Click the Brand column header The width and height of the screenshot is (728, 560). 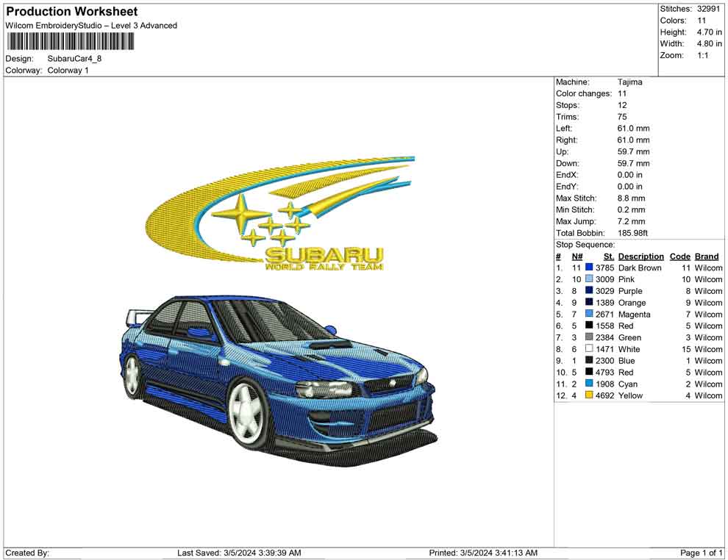click(x=707, y=256)
